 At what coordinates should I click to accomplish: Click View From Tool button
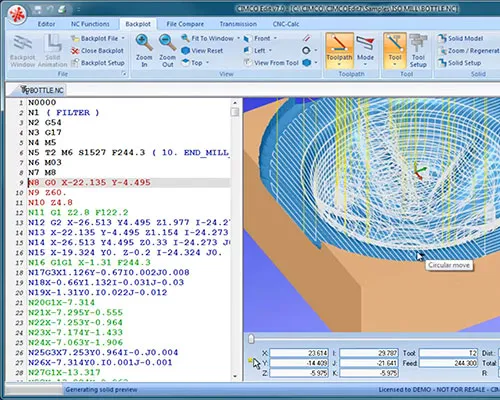pos(271,63)
